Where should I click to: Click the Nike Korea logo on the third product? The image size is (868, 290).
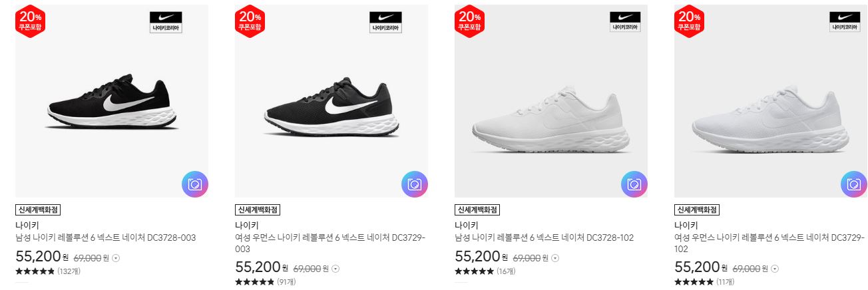click(x=626, y=22)
